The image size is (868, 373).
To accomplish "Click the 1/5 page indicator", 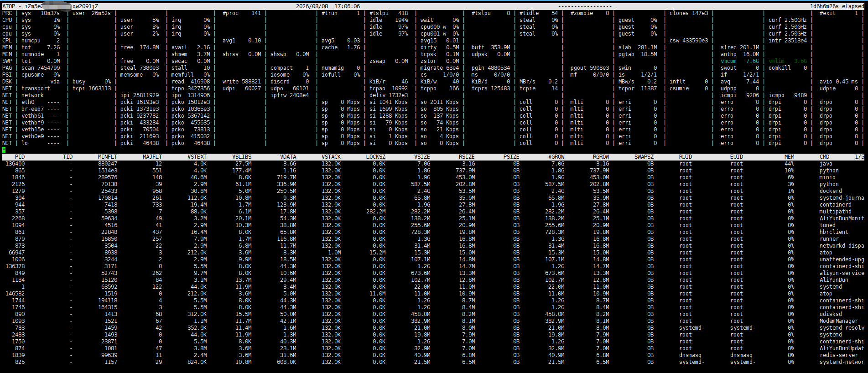I will [x=859, y=157].
